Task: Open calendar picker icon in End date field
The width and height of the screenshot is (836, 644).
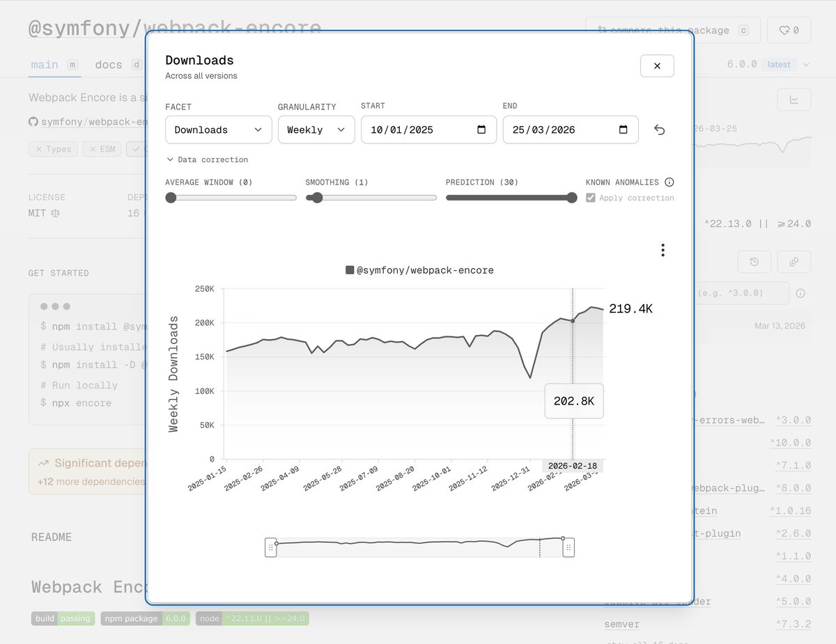Action: coord(624,129)
